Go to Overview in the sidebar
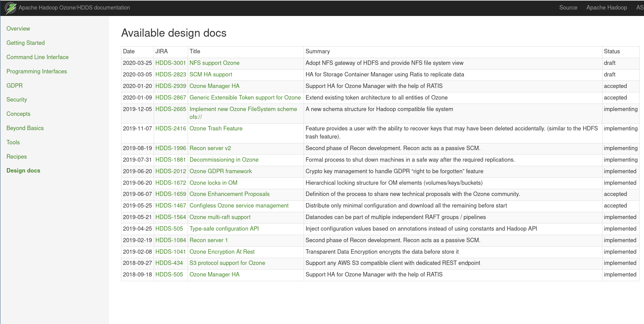This screenshot has width=644, height=324. tap(18, 29)
